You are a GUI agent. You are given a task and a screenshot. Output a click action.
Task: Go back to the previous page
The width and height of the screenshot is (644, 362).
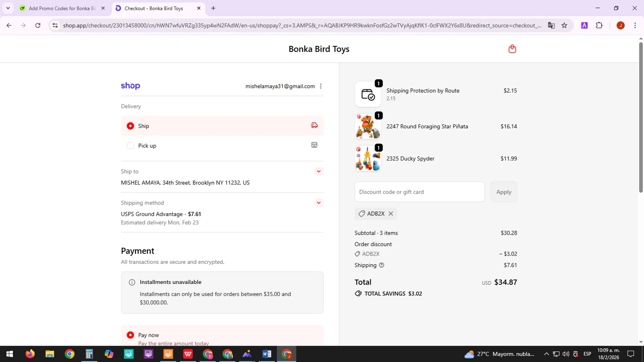9,25
